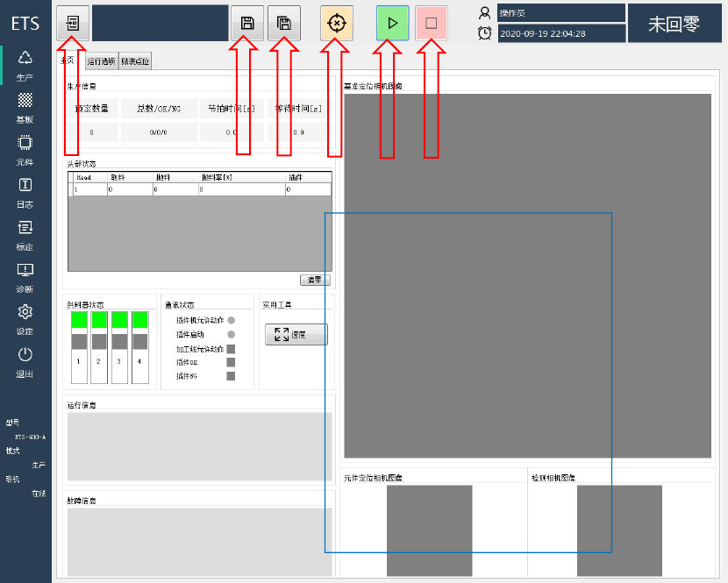Click the save-as double disk button

284,23
